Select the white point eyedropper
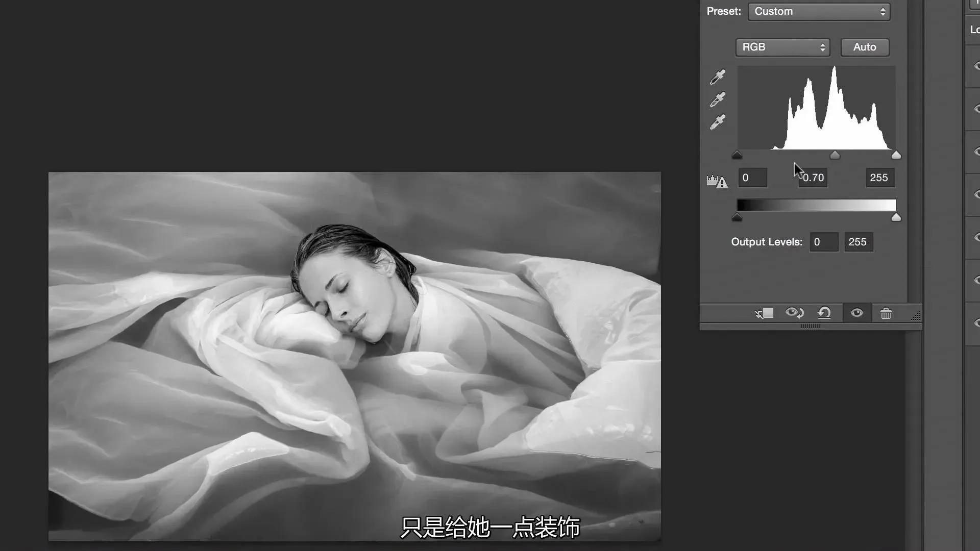The width and height of the screenshot is (980, 551). (x=718, y=122)
